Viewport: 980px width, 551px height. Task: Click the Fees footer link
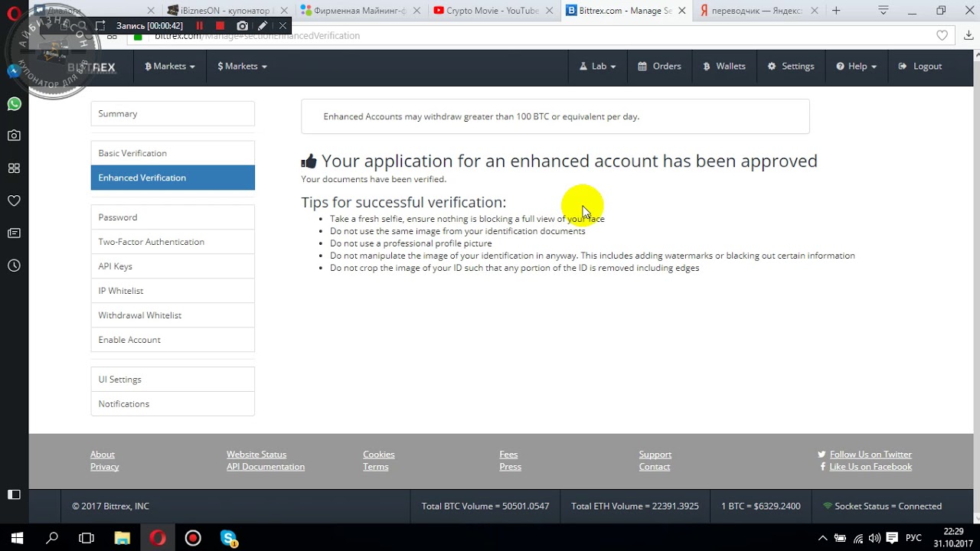click(x=508, y=455)
